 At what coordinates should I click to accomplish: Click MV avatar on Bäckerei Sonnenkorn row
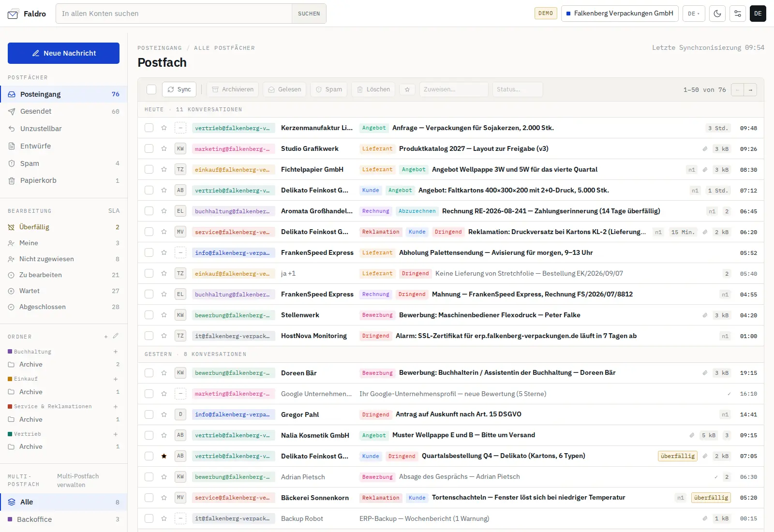180,498
